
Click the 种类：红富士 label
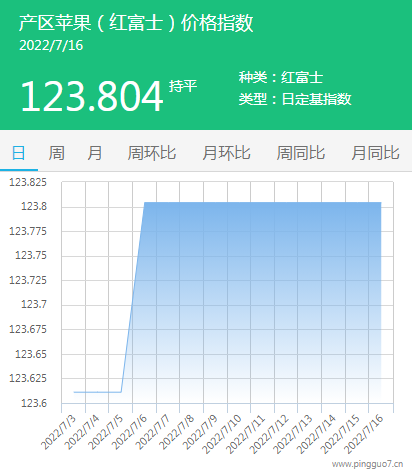pos(281,77)
